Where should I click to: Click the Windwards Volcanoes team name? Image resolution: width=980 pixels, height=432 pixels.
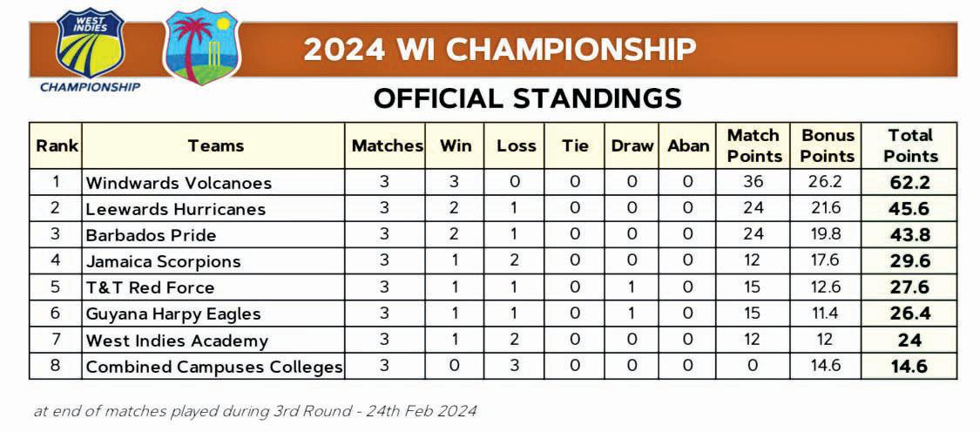(179, 183)
